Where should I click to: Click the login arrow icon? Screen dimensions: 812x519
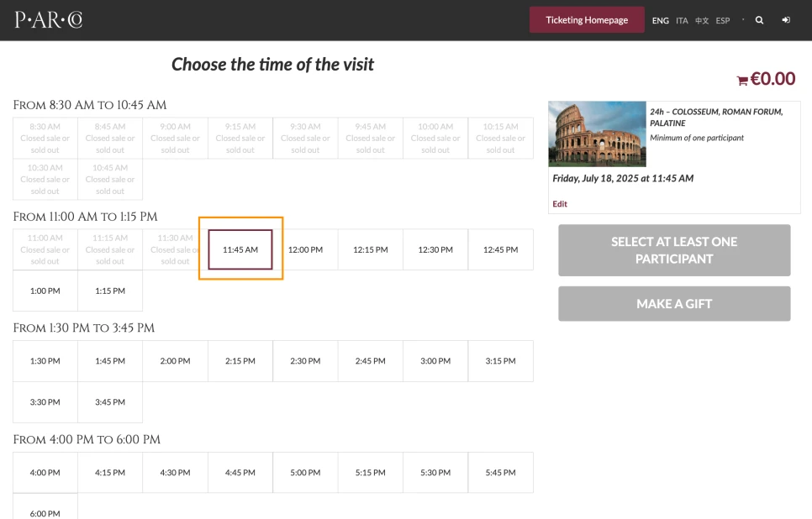pos(786,20)
